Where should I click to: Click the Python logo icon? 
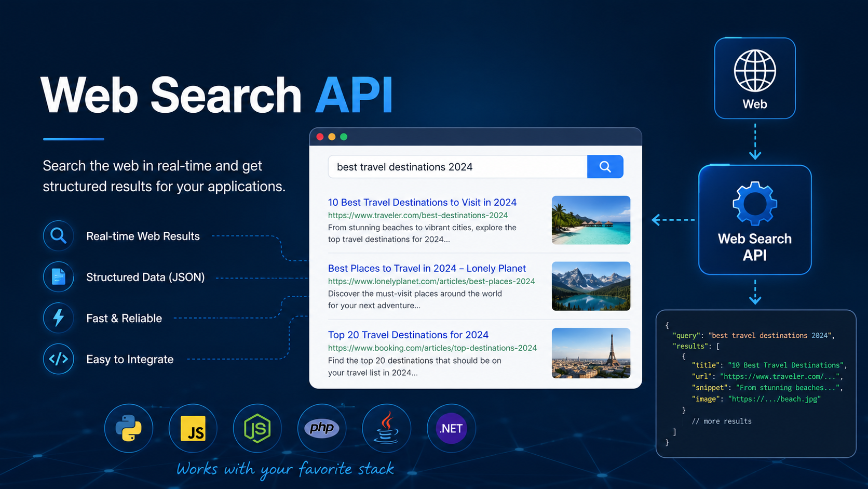tap(129, 428)
